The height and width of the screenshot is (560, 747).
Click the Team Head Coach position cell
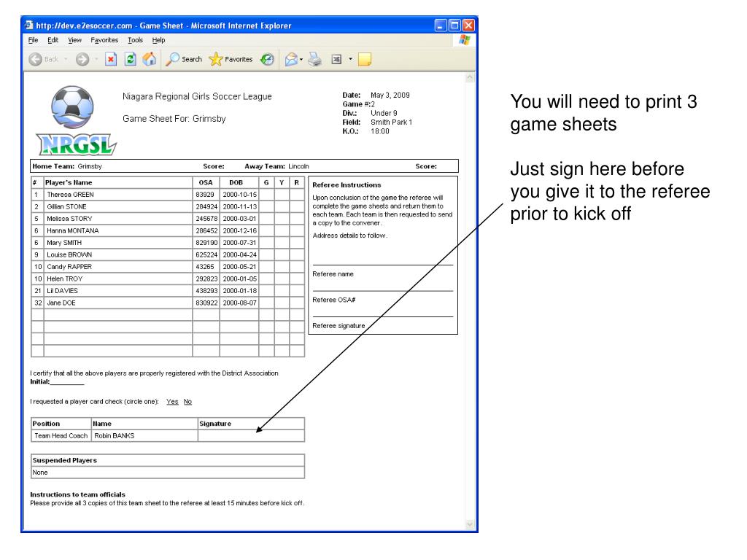[61, 436]
